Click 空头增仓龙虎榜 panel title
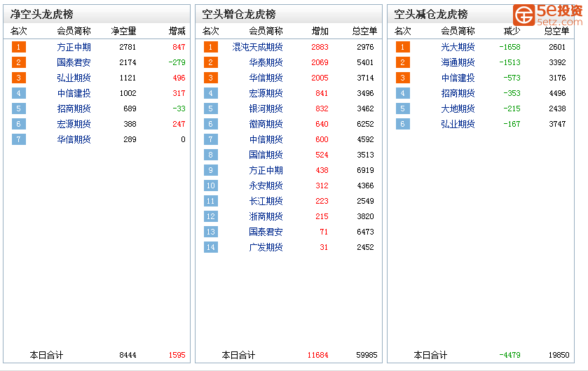The width and height of the screenshot is (588, 371). pos(239,15)
